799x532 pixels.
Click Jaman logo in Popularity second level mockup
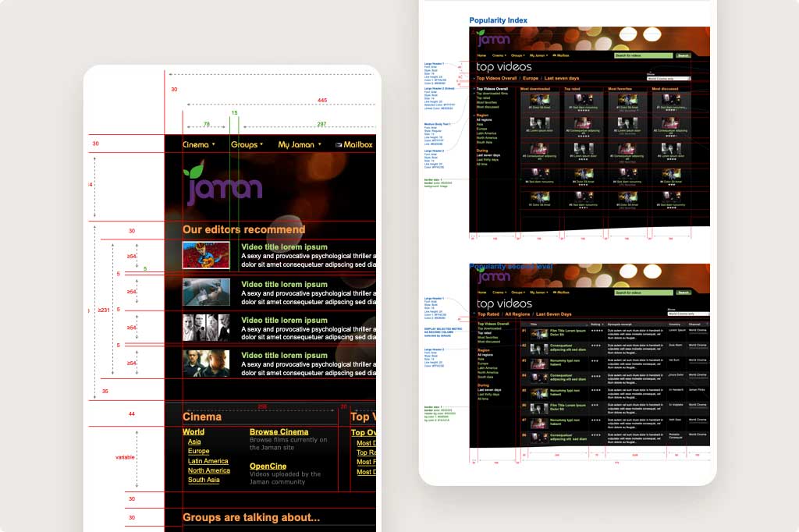click(x=494, y=275)
